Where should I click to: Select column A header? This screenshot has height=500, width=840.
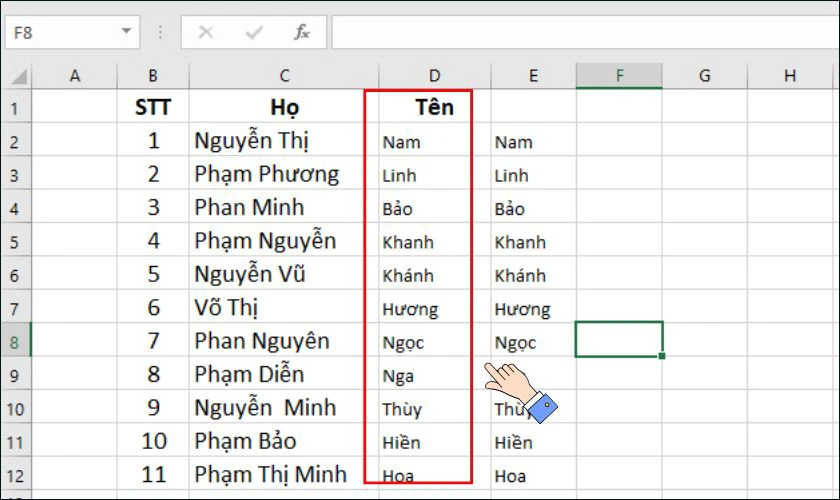74,76
